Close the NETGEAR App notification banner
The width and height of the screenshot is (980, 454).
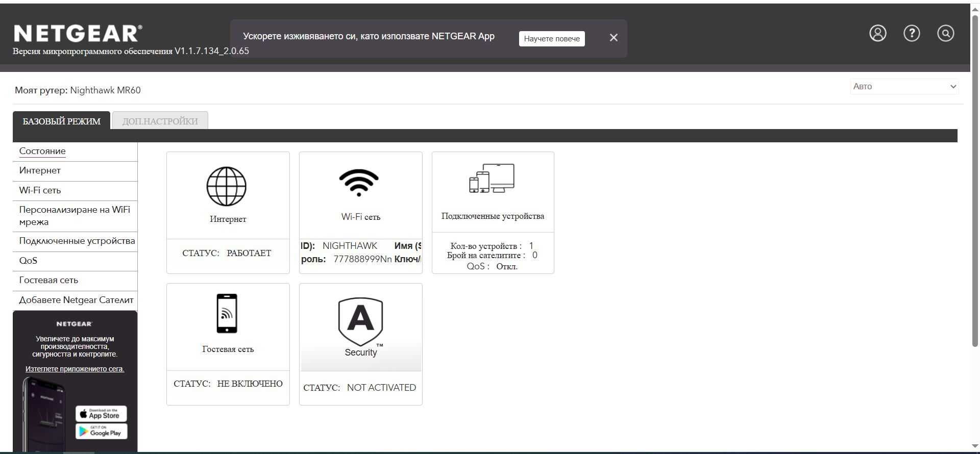click(x=614, y=38)
